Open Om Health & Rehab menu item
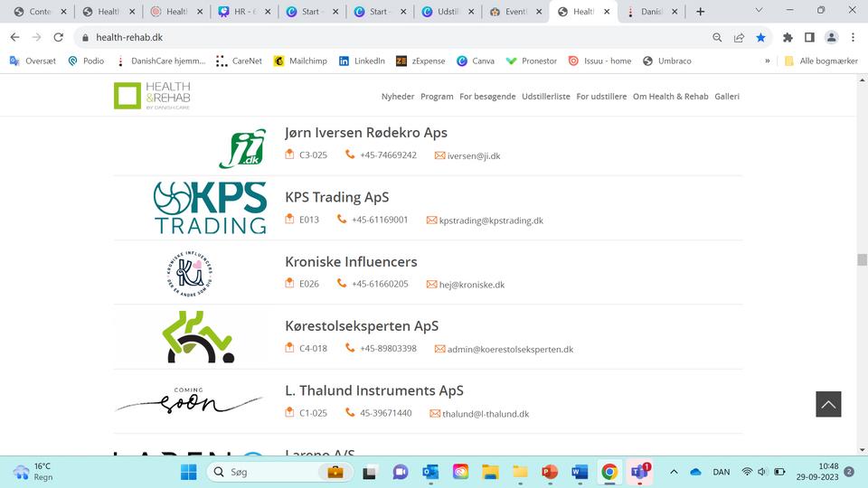 point(670,97)
